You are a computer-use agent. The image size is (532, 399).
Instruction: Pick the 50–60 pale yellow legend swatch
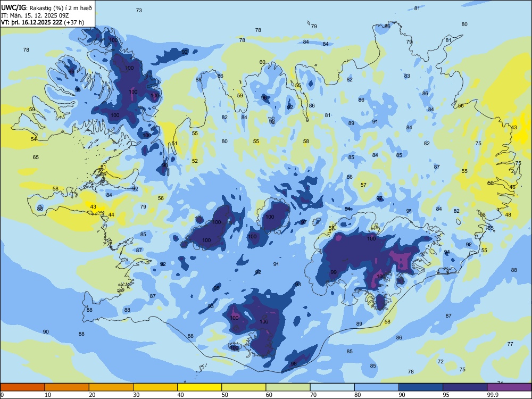point(244,387)
